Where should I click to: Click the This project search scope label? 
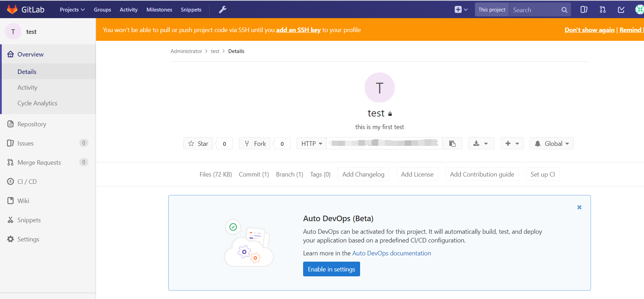[x=492, y=10]
